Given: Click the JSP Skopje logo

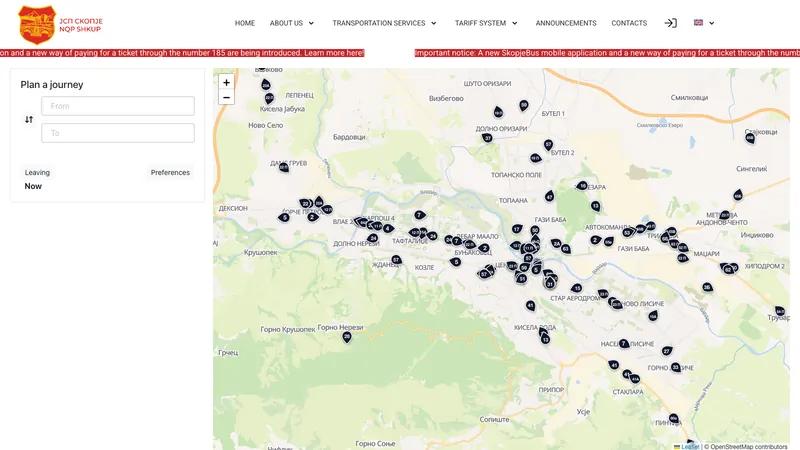Looking at the screenshot, I should tap(60, 25).
